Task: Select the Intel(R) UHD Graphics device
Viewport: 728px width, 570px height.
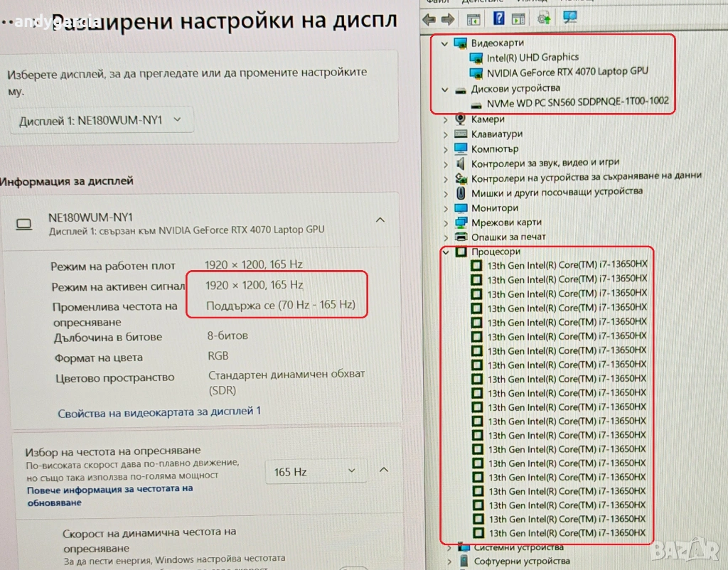Action: (x=532, y=58)
